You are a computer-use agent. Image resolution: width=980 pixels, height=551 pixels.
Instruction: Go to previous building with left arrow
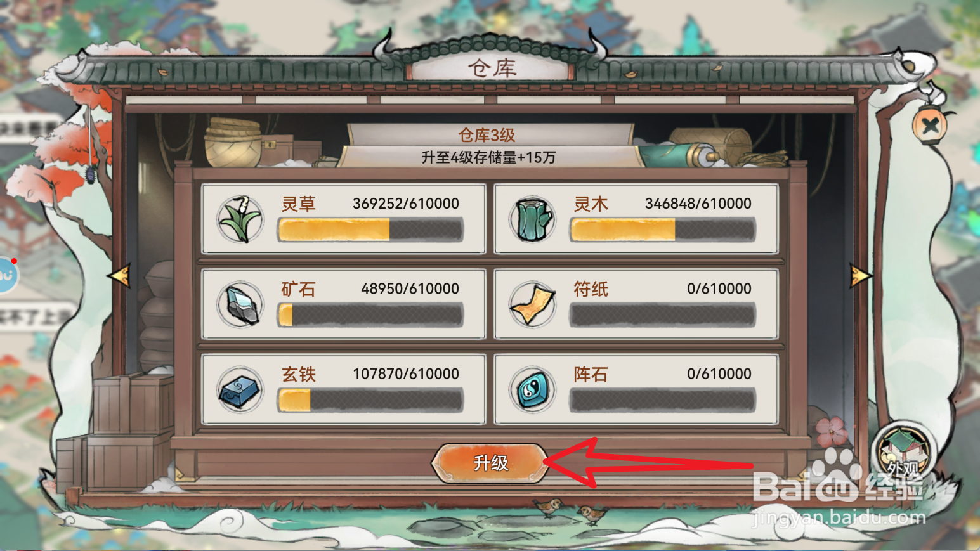click(119, 276)
